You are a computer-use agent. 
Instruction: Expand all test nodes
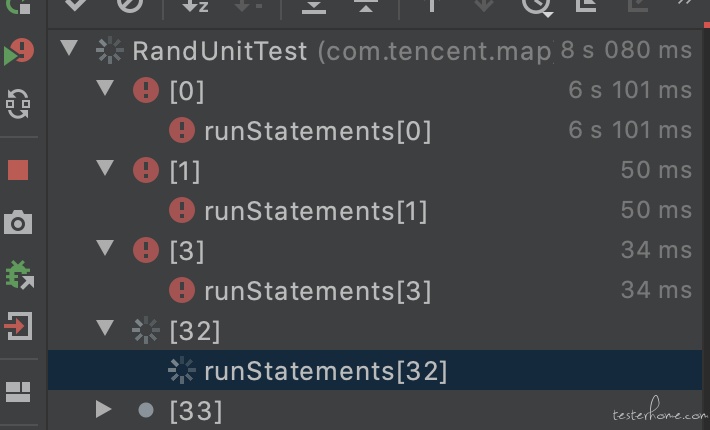[314, 5]
